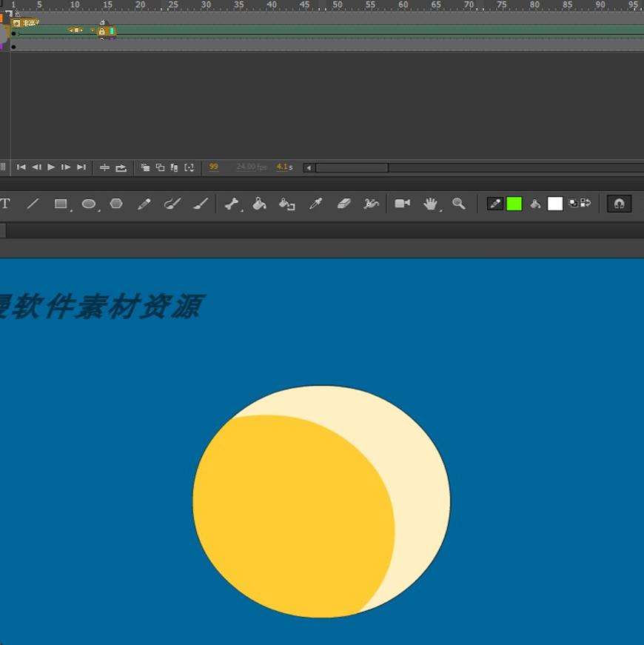This screenshot has width=644, height=645.
Task: Select the Eyedropper tool
Action: [315, 204]
